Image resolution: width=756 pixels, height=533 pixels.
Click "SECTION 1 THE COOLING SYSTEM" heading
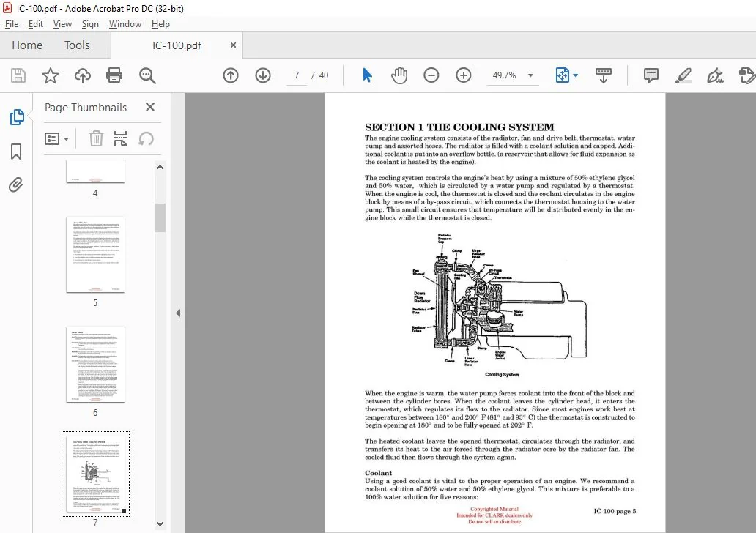[x=459, y=127]
